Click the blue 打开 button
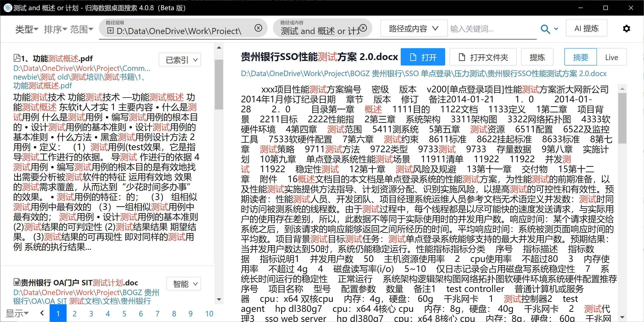Image resolution: width=644 pixels, height=322 pixels. [x=423, y=57]
